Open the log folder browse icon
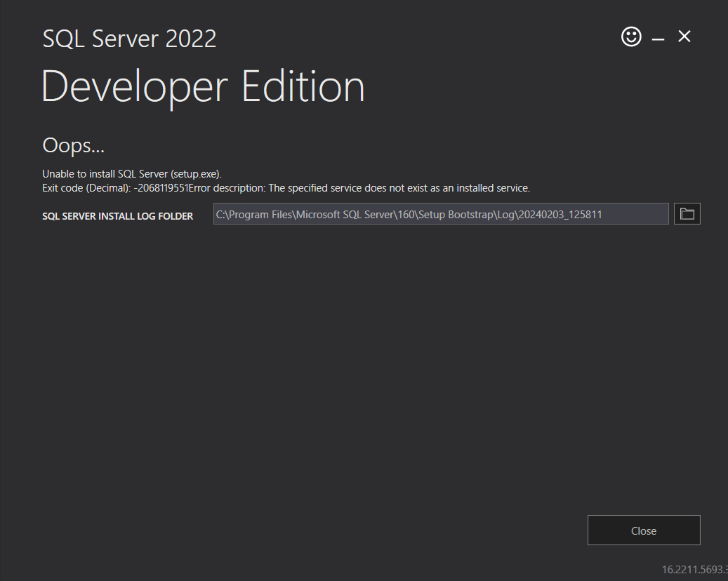728x581 pixels. (687, 214)
